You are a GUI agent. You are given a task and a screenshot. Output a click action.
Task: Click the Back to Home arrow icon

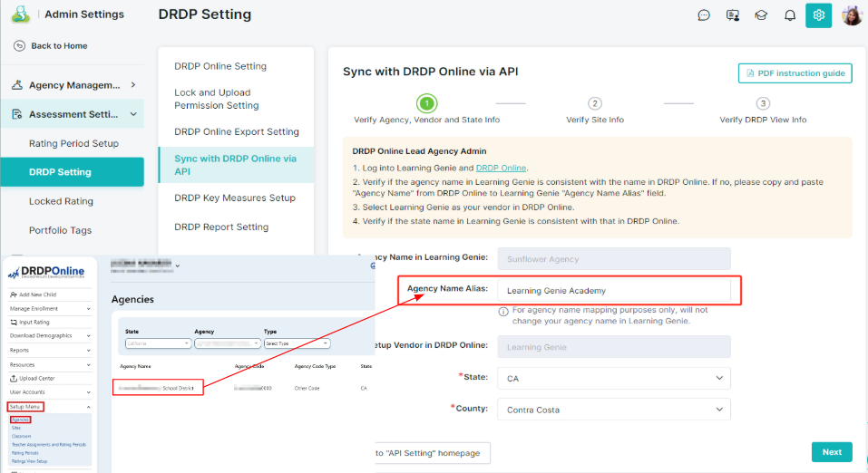(x=19, y=46)
